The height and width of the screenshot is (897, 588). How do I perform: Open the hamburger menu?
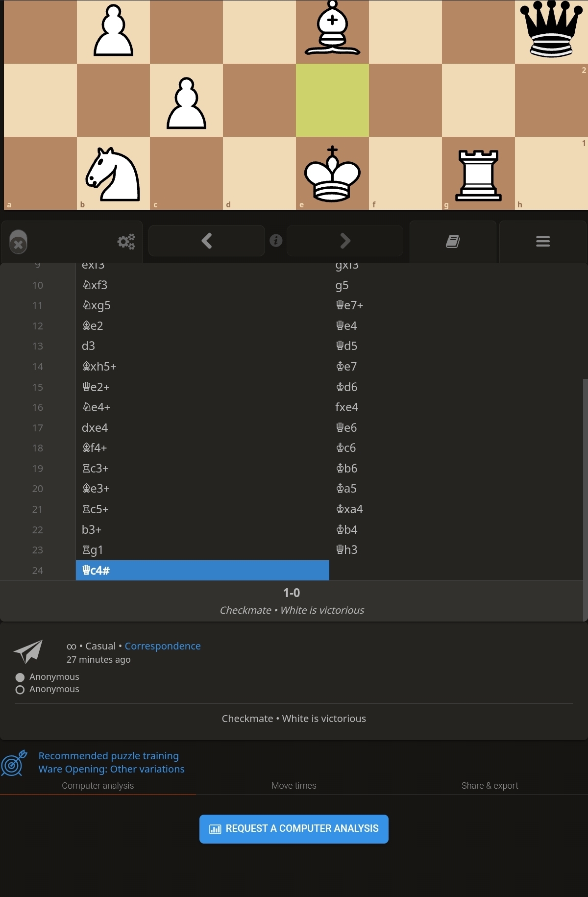[543, 241]
